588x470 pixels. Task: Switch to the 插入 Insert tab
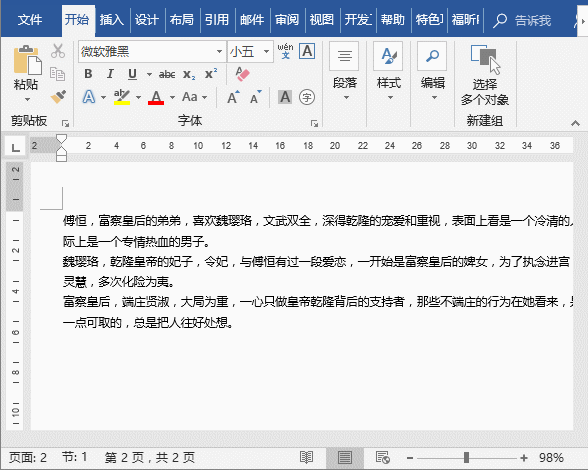click(x=111, y=20)
